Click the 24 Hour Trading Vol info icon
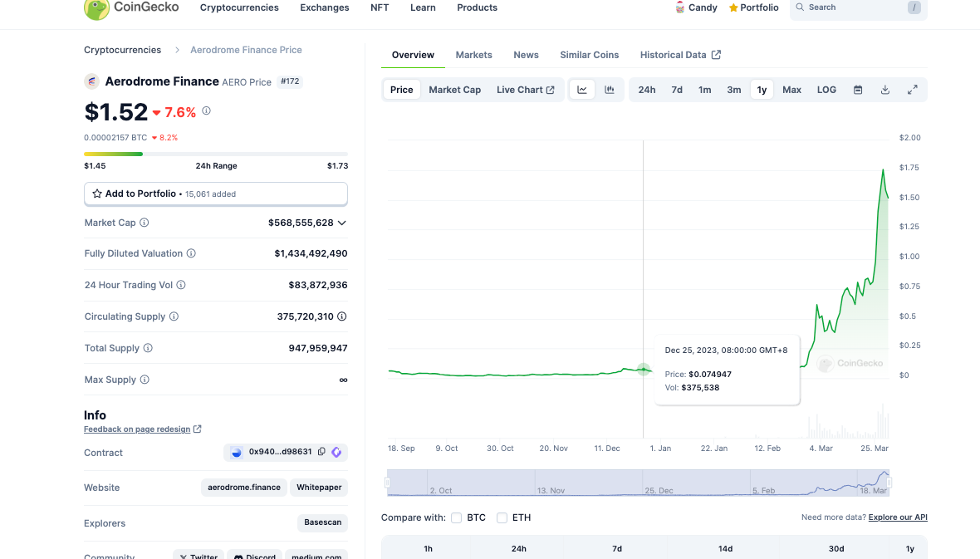980x559 pixels. pos(180,285)
